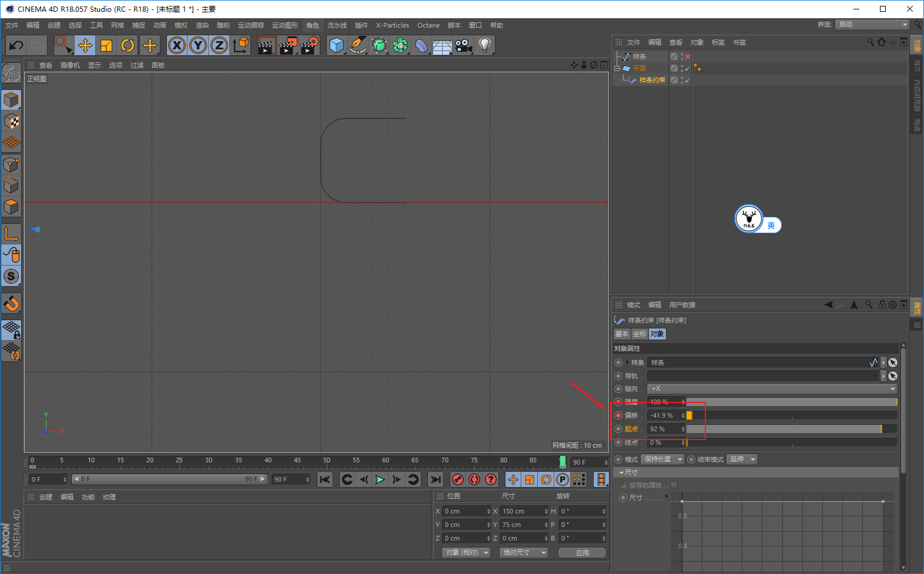Click the Undo arrow icon
This screenshot has height=574, width=924.
[16, 45]
